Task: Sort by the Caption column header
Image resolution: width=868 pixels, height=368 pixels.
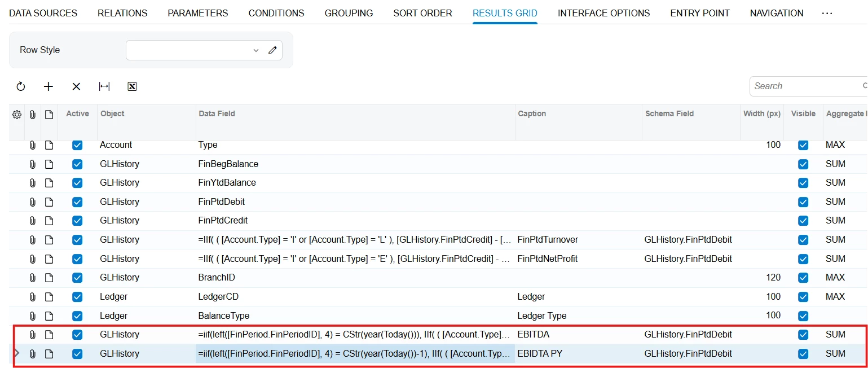Action: (x=532, y=113)
